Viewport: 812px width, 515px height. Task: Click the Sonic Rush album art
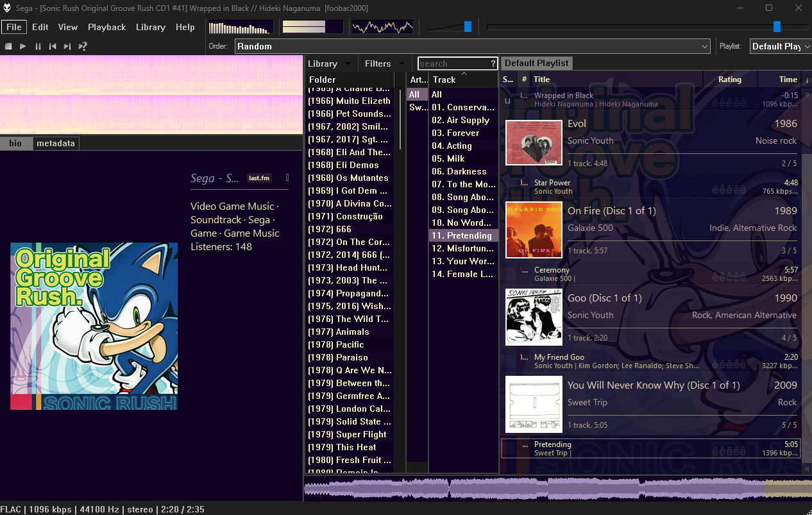coord(94,326)
